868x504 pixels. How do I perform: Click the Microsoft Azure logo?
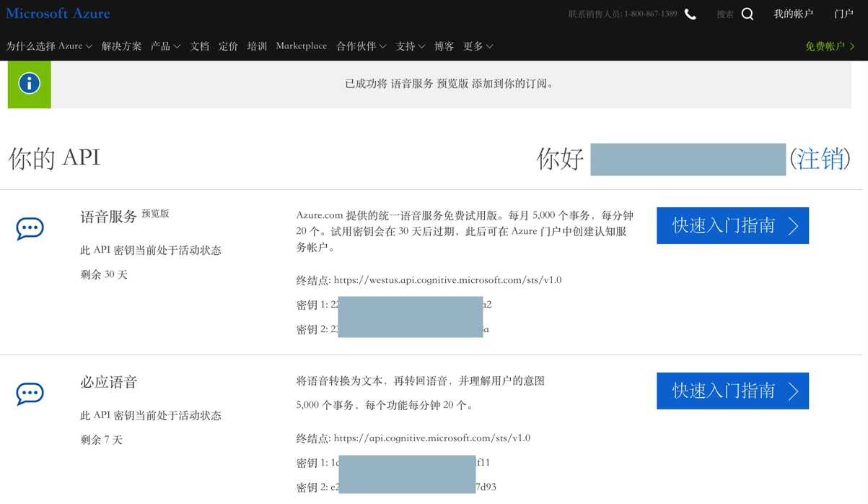point(58,14)
